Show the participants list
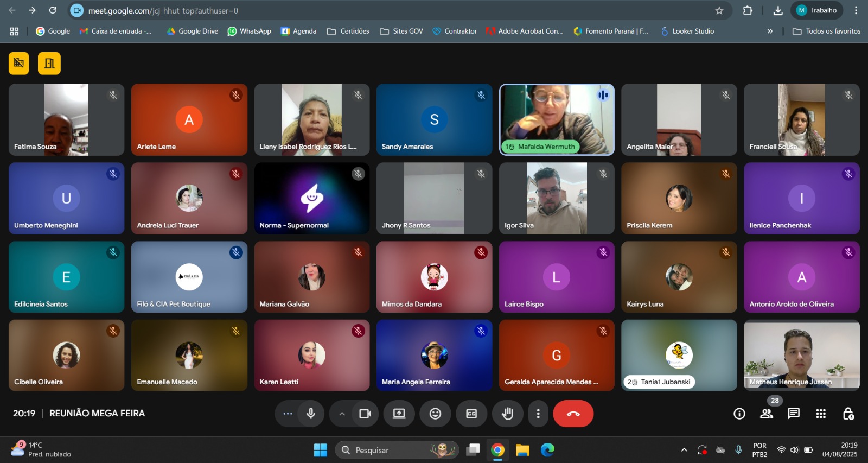Image resolution: width=868 pixels, height=463 pixels. click(766, 414)
